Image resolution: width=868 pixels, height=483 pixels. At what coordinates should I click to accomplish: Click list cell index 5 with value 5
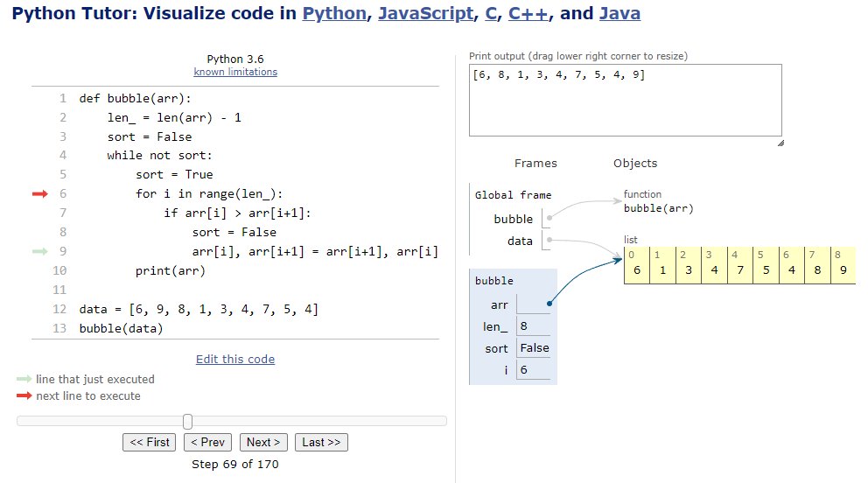766,265
